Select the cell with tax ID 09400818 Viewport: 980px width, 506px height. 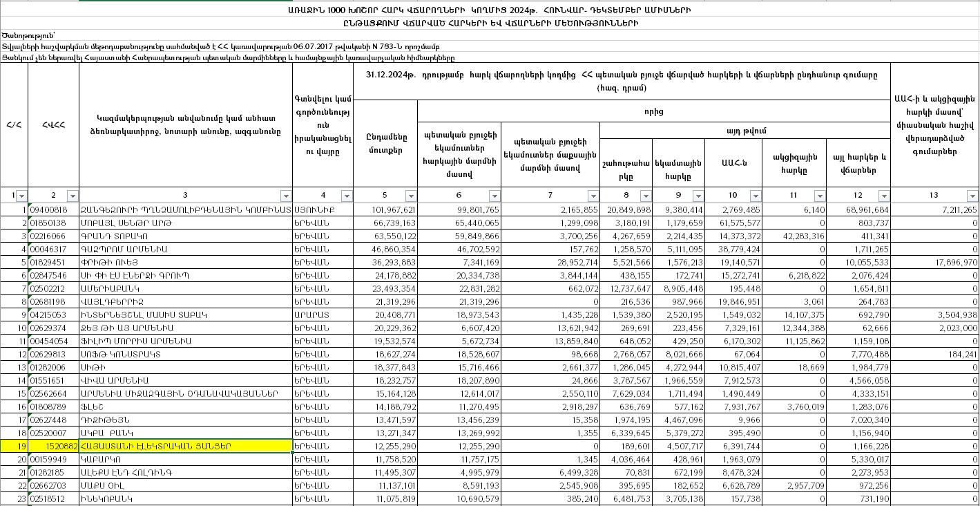54,209
